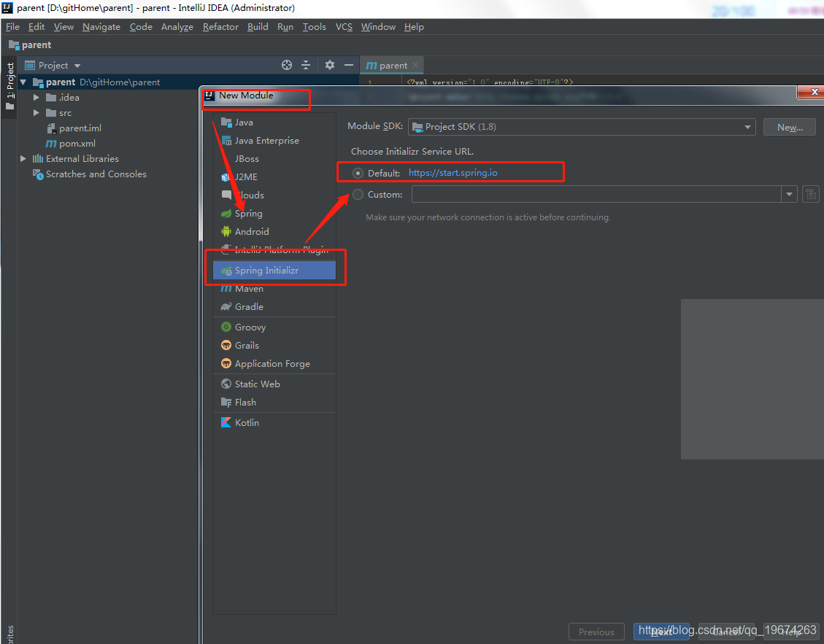Screen dimensions: 824x644
Task: Open https://start.spring.io link
Action: point(453,173)
